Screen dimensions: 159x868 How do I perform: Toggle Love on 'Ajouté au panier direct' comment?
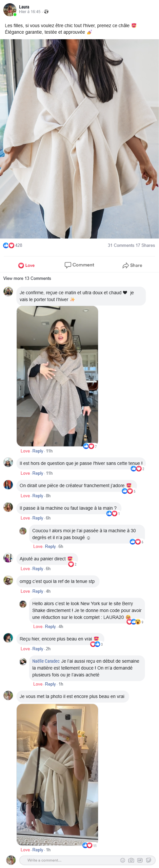pos(25,569)
